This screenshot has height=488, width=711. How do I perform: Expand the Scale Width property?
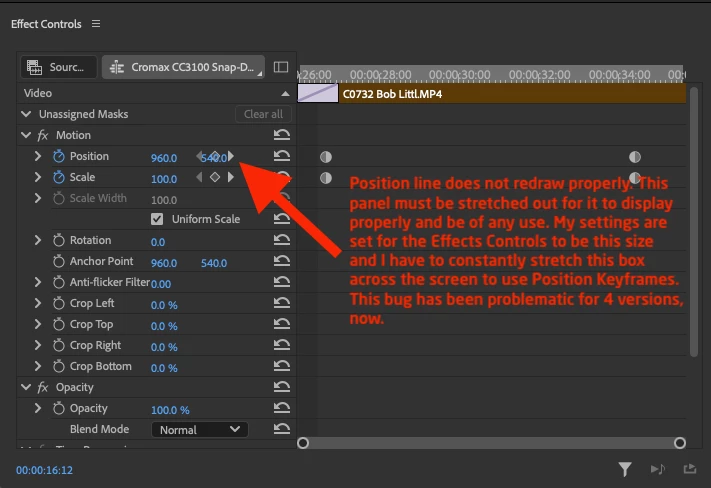pyautogui.click(x=38, y=198)
